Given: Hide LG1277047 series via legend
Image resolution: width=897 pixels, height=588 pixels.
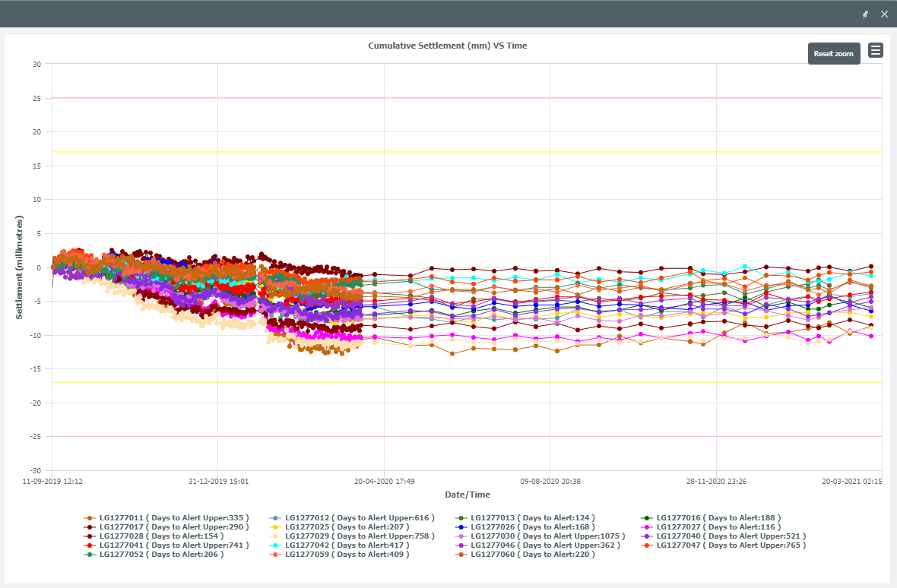Looking at the screenshot, I should (x=723, y=545).
